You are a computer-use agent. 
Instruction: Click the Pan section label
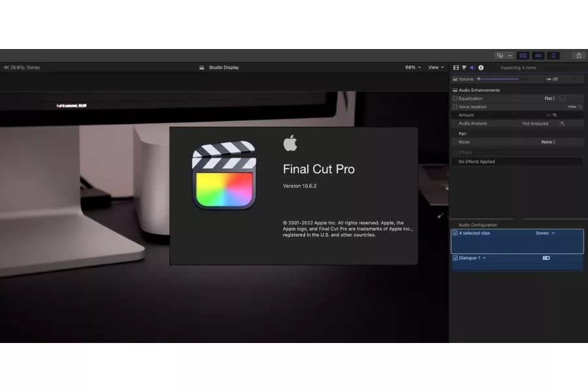tap(463, 134)
